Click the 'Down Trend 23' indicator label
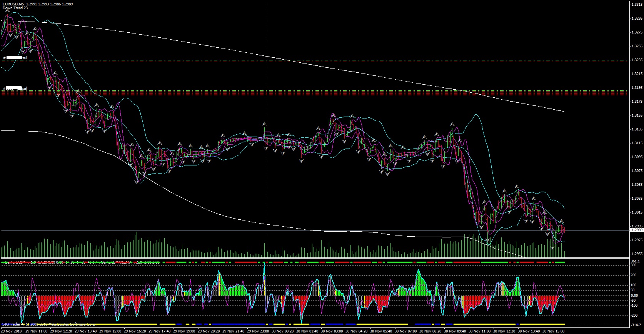Screen dimensions: 644x334 coord(15,8)
